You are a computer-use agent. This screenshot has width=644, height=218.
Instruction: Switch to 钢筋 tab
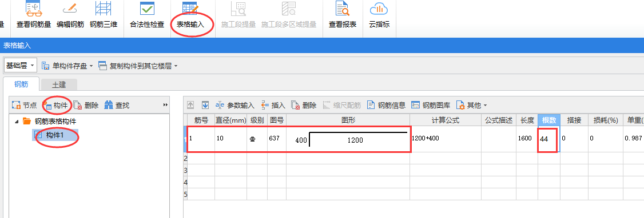21,84
